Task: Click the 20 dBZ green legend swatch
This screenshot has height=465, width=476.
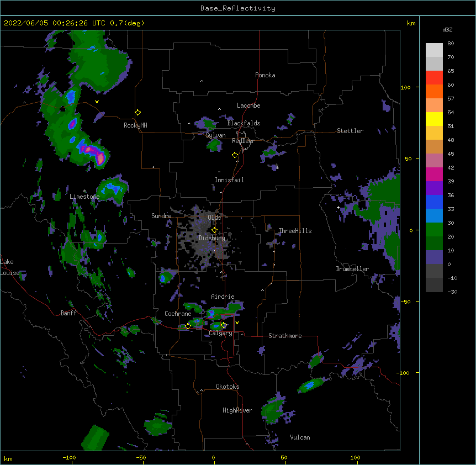Action: tap(434, 230)
